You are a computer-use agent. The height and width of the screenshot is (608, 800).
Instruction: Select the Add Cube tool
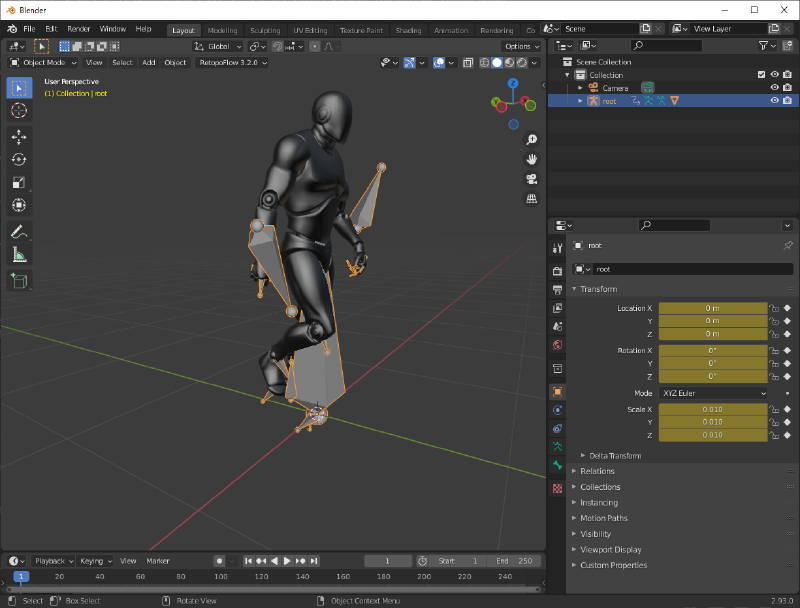19,281
